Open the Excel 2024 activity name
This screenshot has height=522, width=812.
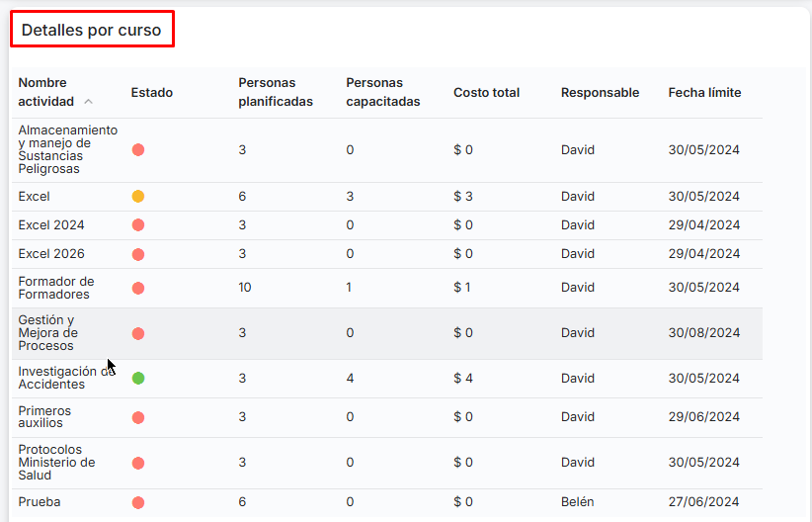[x=51, y=225]
